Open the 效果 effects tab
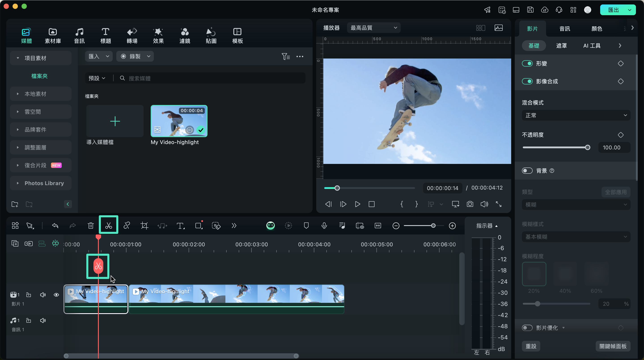 158,36
